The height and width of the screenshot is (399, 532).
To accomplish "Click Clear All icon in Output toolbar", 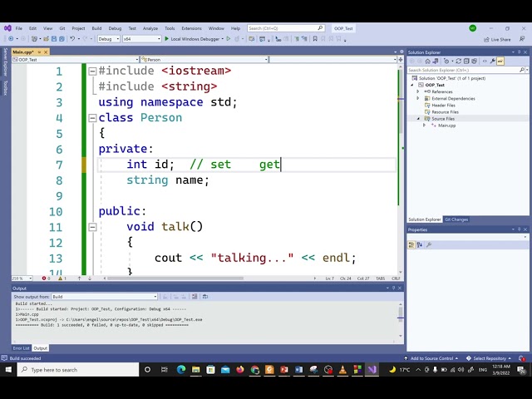I will 195,297.
